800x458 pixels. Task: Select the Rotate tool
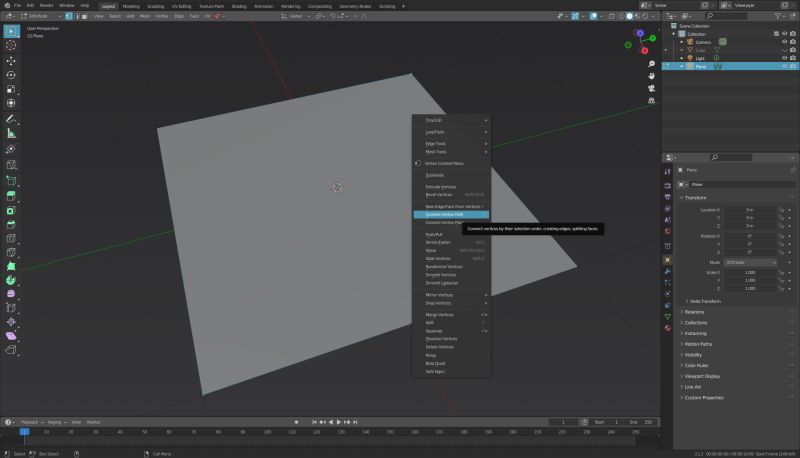tap(11, 75)
